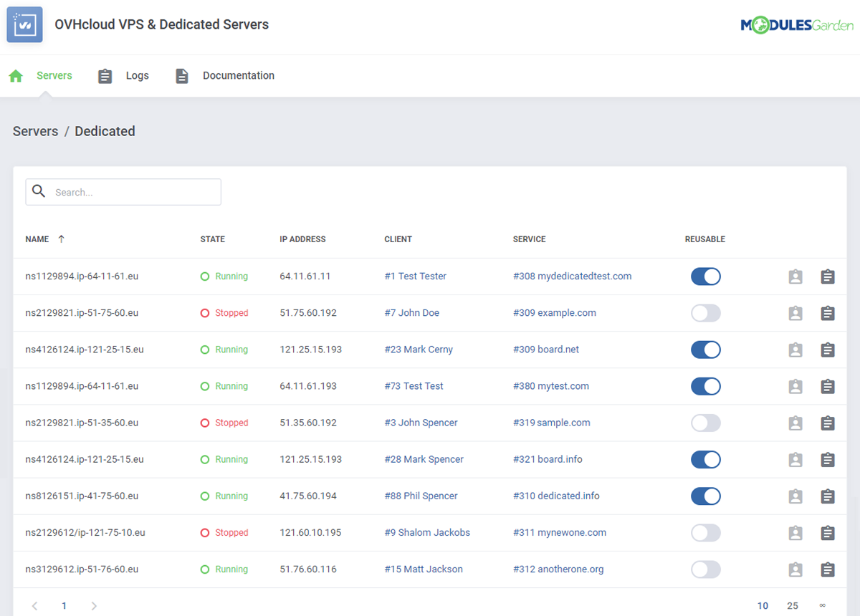
Task: Open client #9 Shalom Jackobs
Action: click(427, 533)
